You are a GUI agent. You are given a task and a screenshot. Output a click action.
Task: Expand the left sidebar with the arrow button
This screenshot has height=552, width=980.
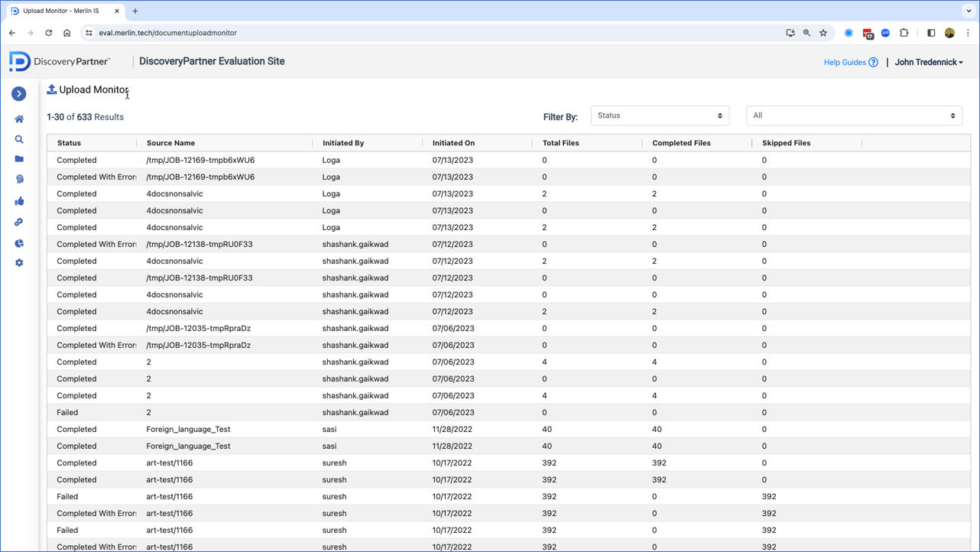(19, 93)
